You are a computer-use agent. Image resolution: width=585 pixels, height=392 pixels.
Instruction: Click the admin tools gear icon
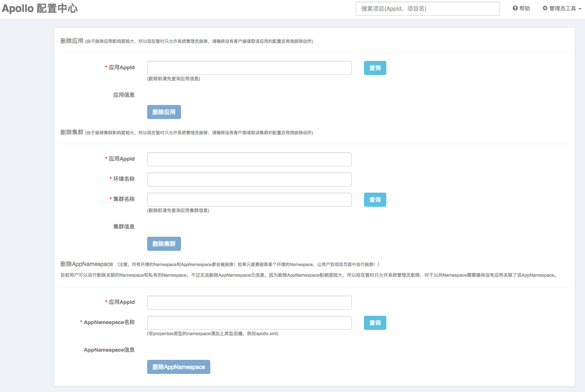[545, 8]
